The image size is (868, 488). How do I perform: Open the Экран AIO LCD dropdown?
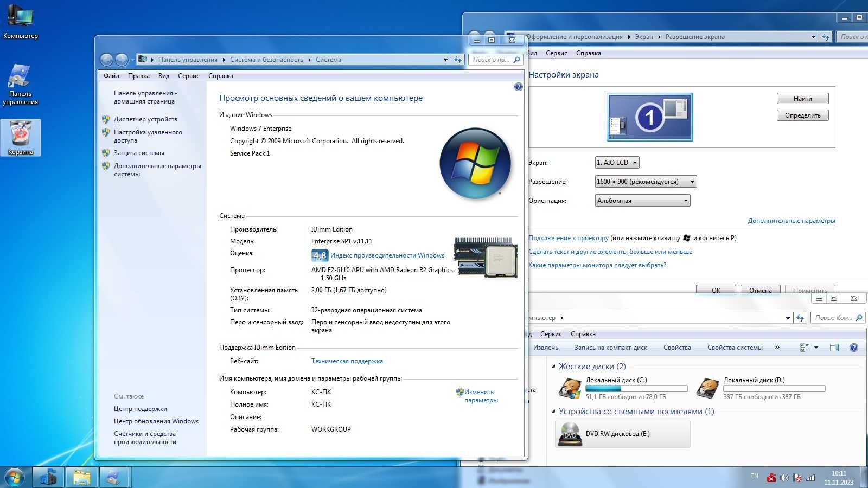(x=617, y=162)
